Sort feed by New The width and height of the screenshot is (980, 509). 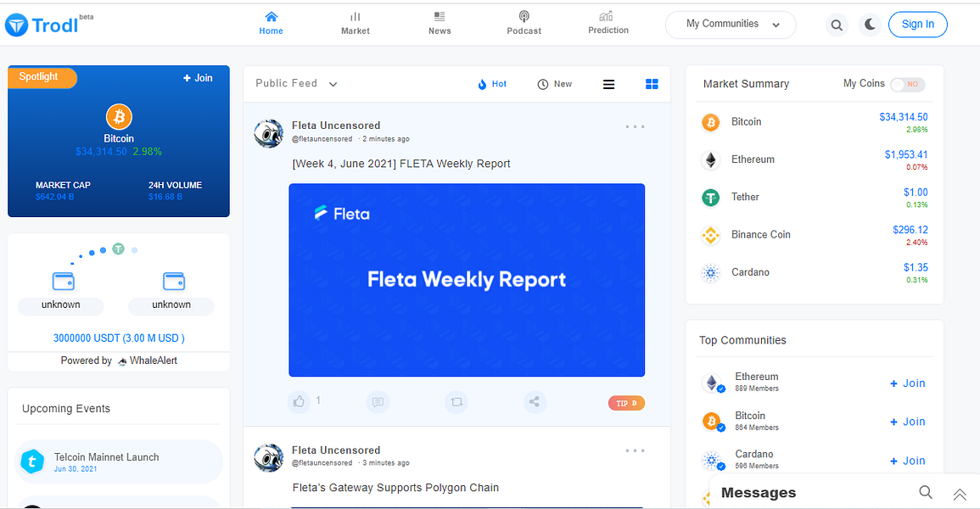tap(554, 84)
